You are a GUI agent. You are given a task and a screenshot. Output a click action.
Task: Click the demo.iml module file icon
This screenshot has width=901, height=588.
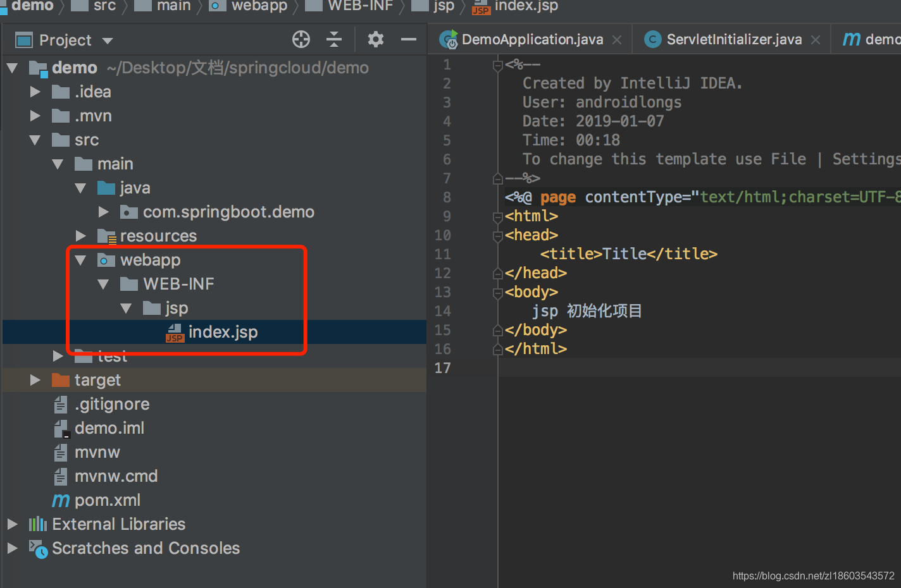[x=60, y=428]
